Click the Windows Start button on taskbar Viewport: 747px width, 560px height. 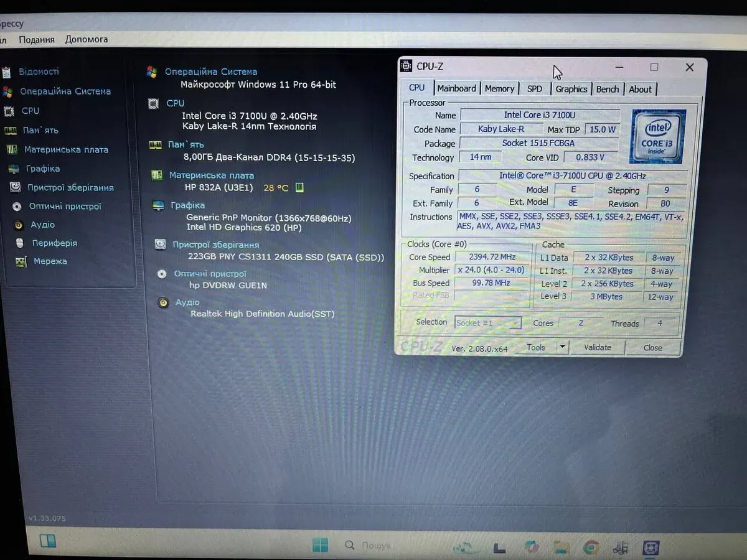[320, 546]
